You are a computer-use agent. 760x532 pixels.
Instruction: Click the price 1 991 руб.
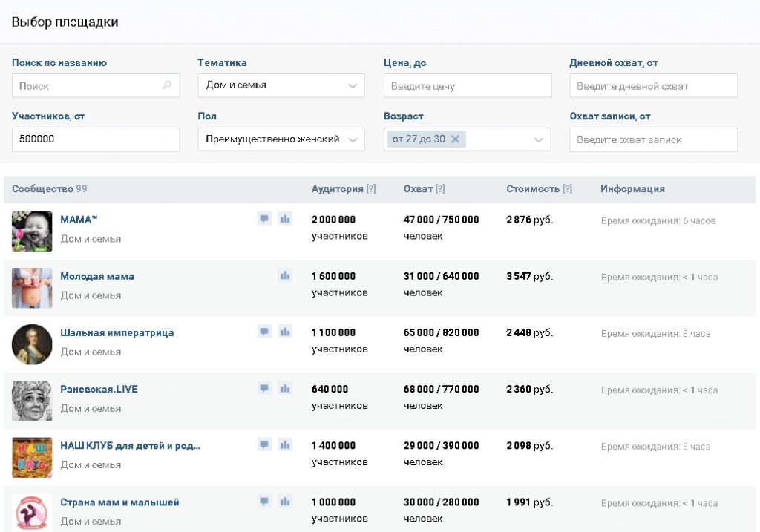tap(529, 502)
